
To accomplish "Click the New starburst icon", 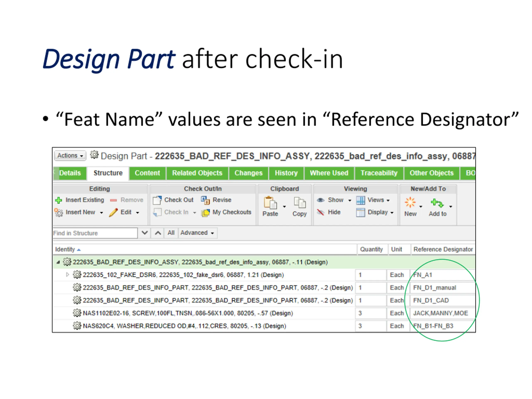I will click(410, 202).
